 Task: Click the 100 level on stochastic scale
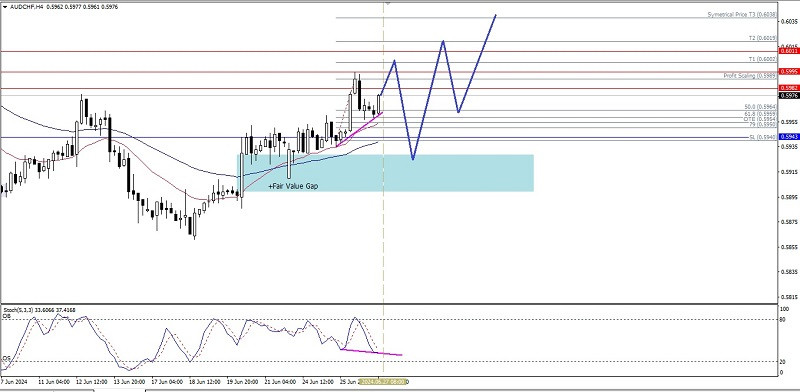[785, 309]
